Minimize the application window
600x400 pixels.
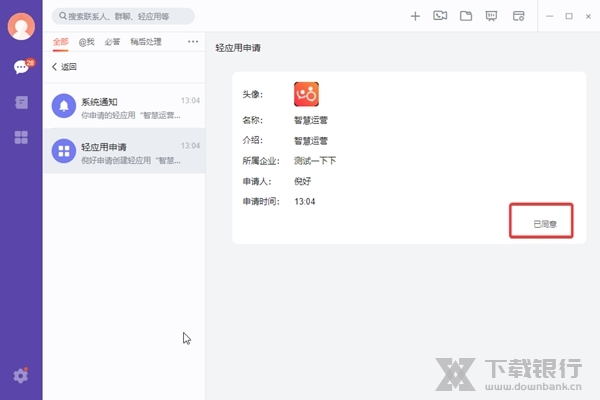(549, 16)
